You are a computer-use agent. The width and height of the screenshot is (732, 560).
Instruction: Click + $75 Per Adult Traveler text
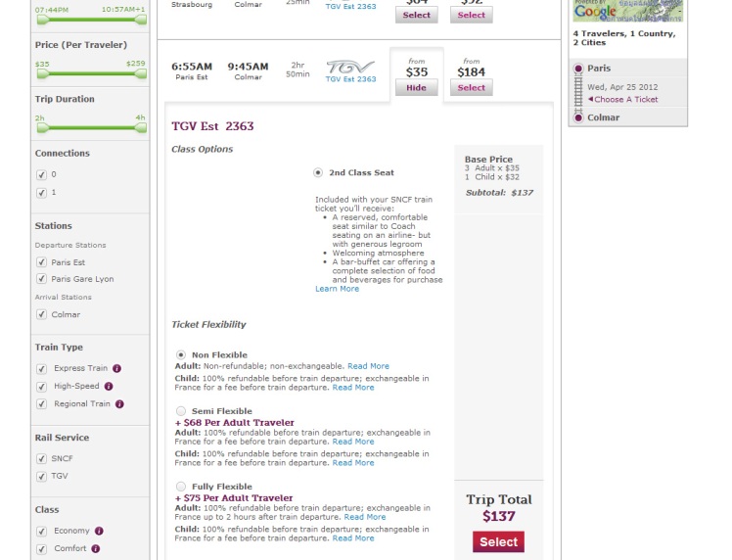[234, 498]
